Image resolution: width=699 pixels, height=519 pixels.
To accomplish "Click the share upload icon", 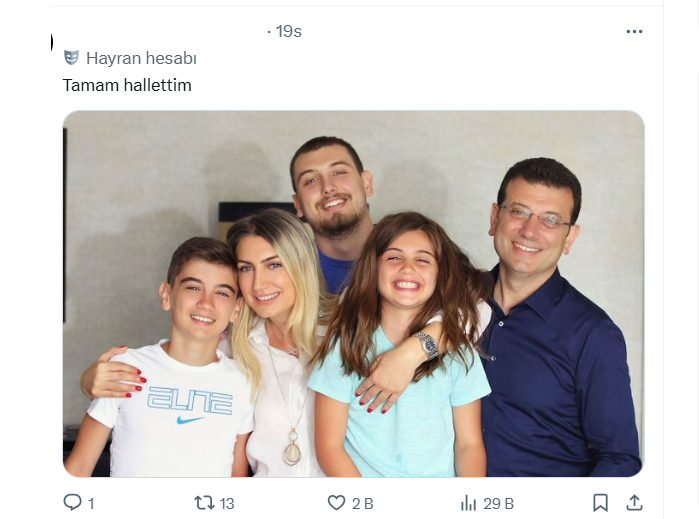I will [x=634, y=502].
